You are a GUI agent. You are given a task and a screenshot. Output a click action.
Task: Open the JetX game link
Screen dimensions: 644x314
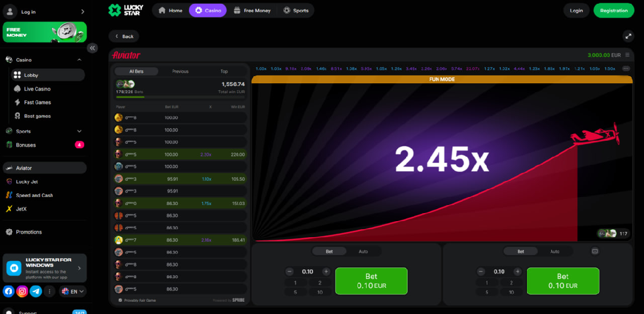[x=45, y=209]
